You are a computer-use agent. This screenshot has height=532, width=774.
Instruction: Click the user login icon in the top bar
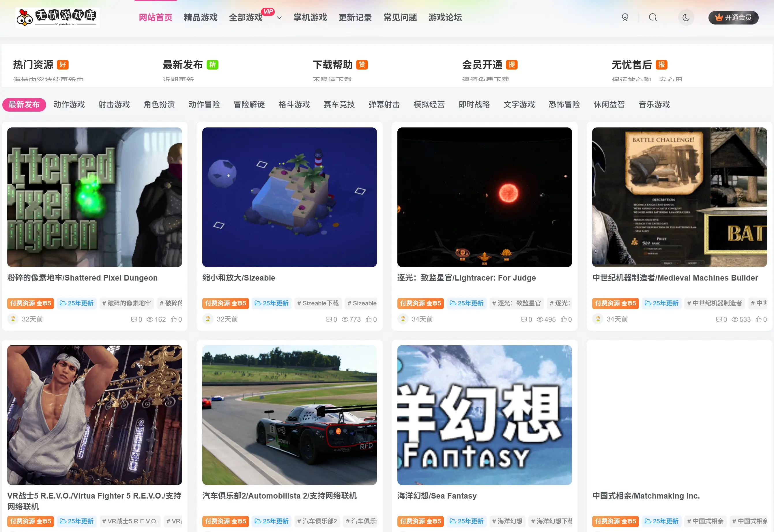(625, 17)
